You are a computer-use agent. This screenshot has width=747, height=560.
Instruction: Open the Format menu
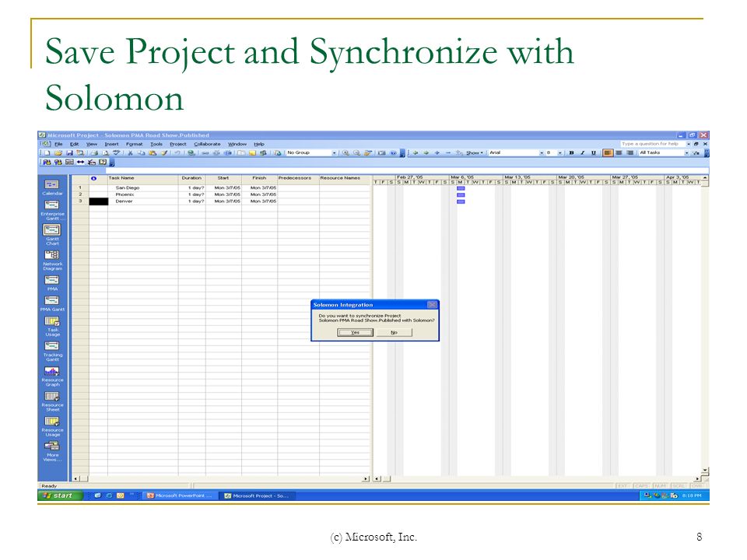(135, 144)
